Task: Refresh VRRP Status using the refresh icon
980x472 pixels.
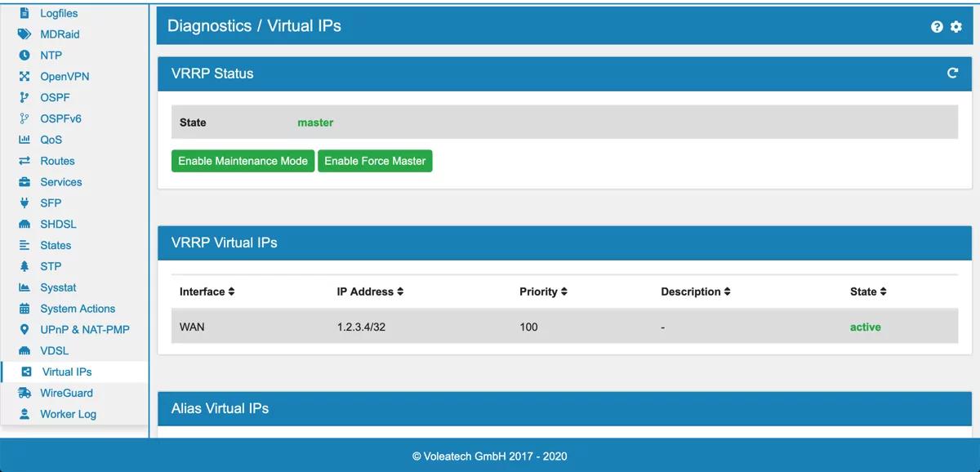Action: pos(952,73)
